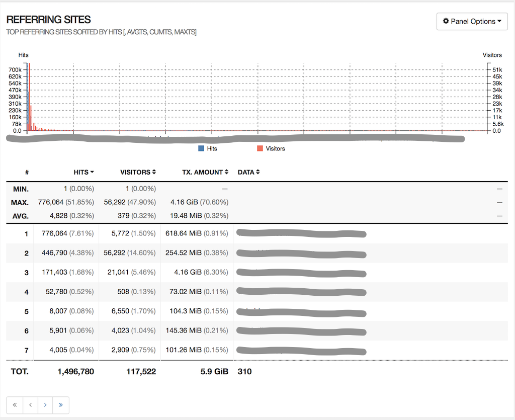
Task: Click the Hits column sort caret
Action: (92, 172)
